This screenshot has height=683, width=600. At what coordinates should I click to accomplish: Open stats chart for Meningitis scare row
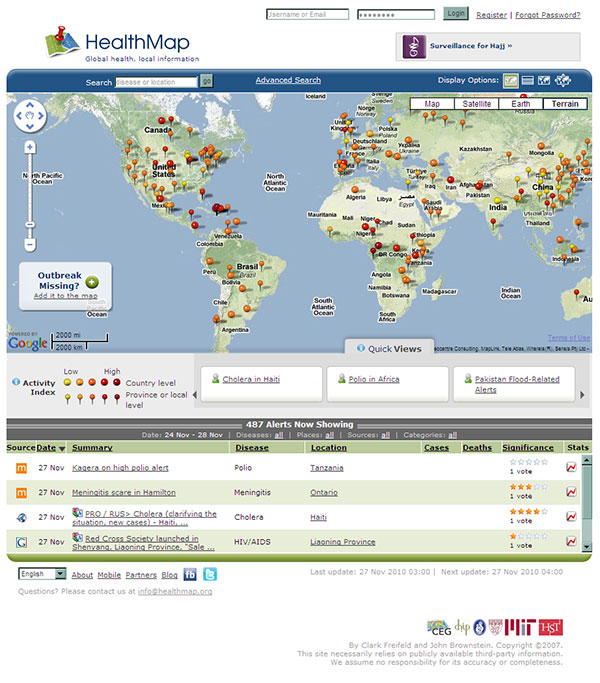click(x=571, y=492)
